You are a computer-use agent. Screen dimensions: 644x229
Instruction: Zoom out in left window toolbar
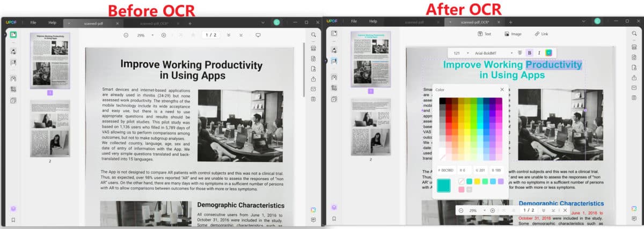[126, 35]
